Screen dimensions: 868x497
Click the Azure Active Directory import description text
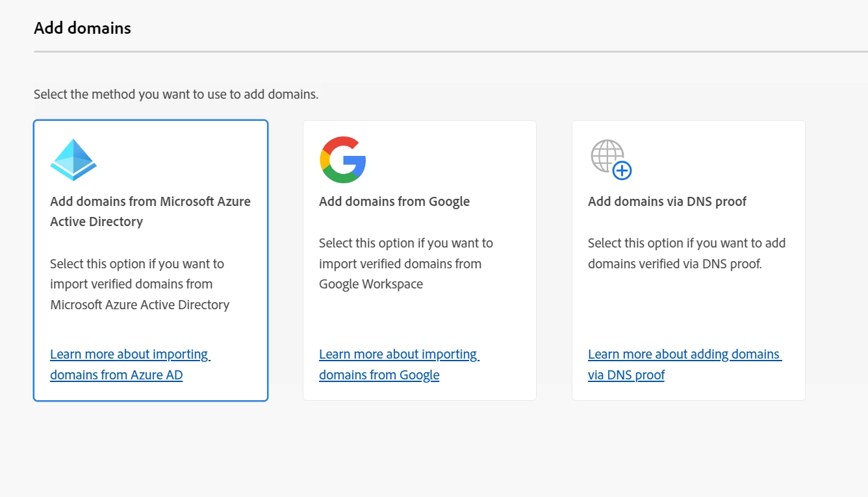click(140, 284)
